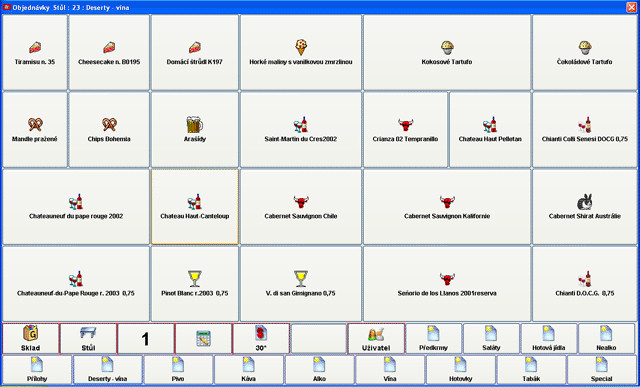Choose Crianza 02 Tempranillo wine
The height and width of the screenshot is (387, 640).
tap(405, 130)
